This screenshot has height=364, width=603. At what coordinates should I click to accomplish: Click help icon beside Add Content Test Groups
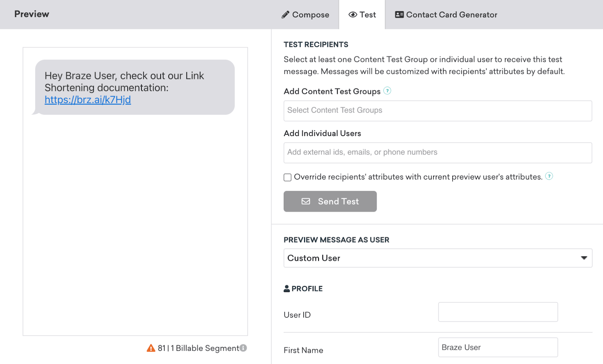click(387, 91)
